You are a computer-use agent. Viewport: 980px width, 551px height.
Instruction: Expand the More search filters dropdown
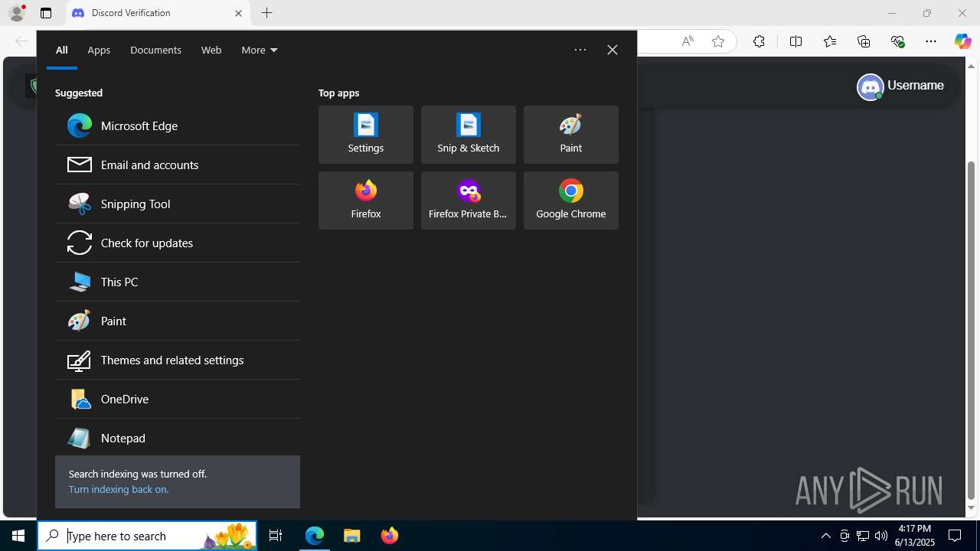coord(260,50)
